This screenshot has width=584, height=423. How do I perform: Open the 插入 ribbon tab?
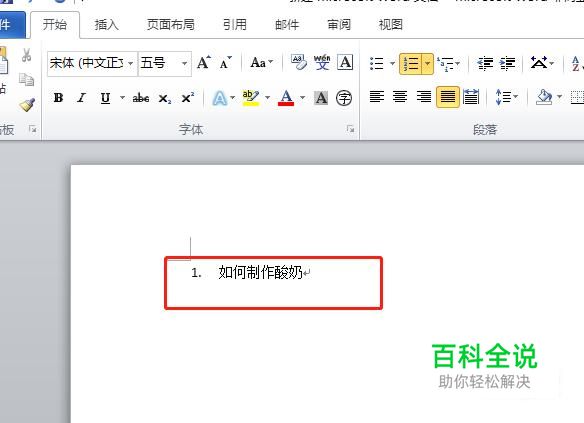[107, 25]
